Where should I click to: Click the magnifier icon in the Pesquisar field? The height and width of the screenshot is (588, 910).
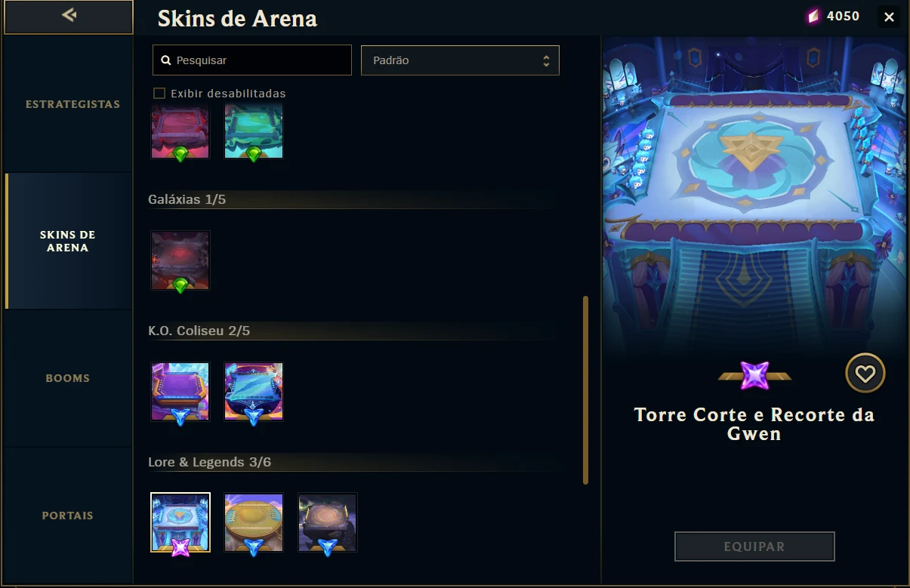click(166, 60)
